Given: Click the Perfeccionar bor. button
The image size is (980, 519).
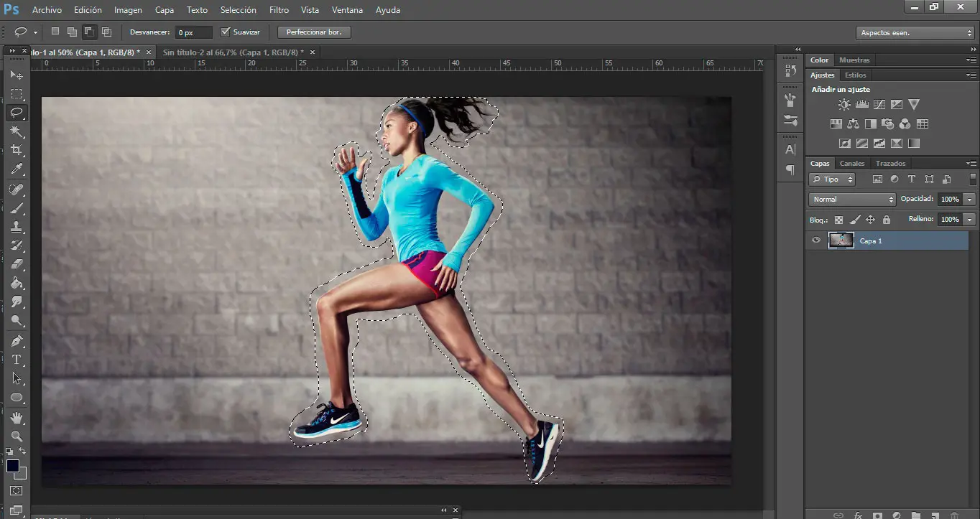Looking at the screenshot, I should click(x=314, y=32).
